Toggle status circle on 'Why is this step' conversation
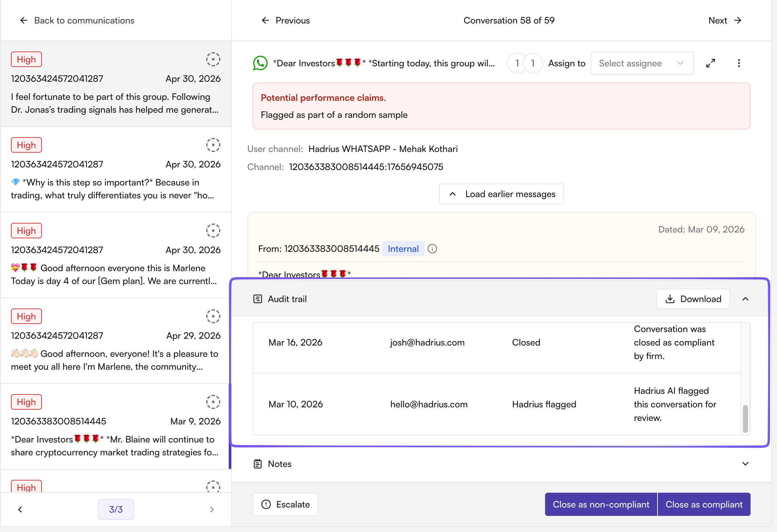The image size is (777, 532). click(213, 145)
